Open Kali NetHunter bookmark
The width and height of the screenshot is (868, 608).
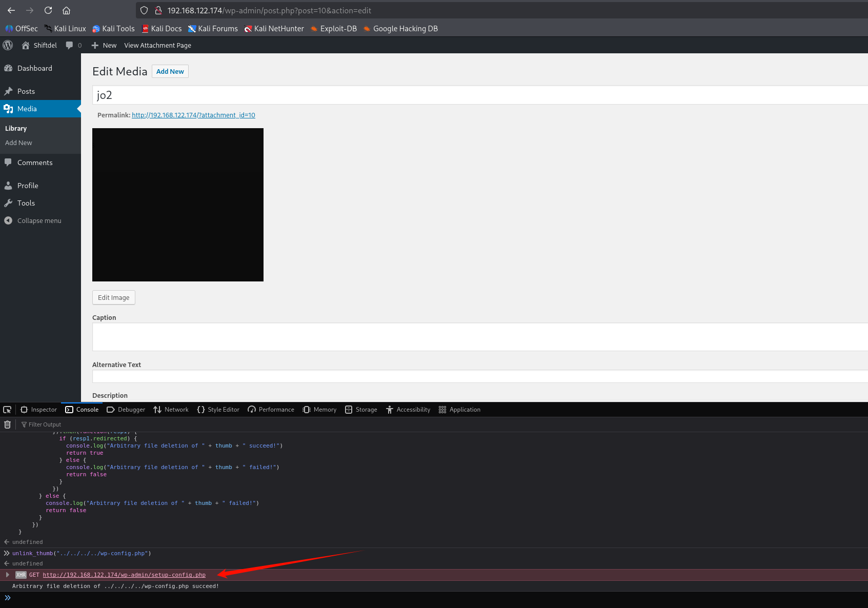274,29
